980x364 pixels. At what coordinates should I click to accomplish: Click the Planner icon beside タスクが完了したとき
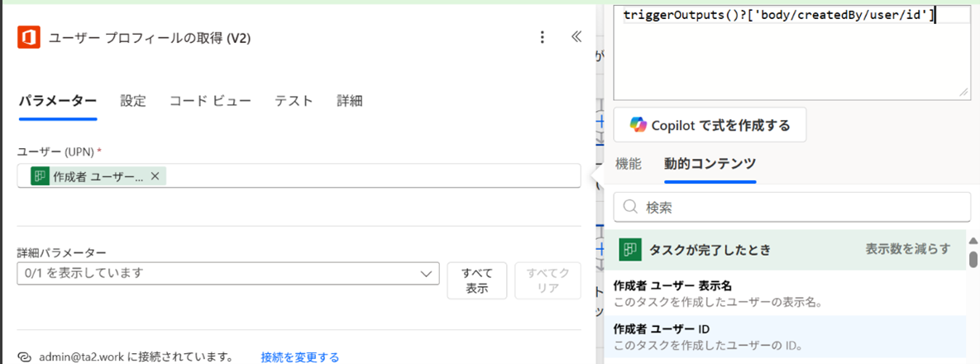pos(631,249)
